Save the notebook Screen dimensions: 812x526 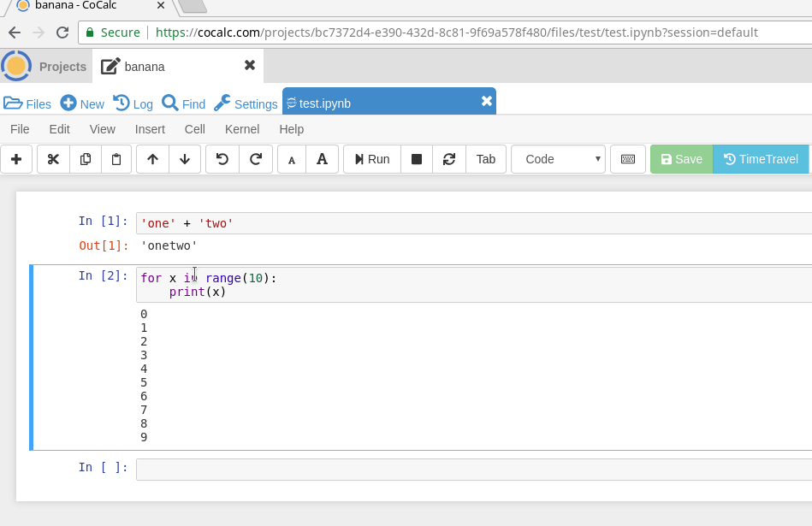pos(681,159)
